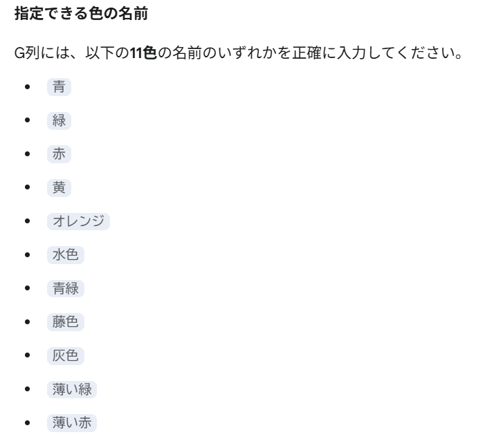Click the bullet marker before 黄
Viewport: 485px width, 448px height.
27,187
